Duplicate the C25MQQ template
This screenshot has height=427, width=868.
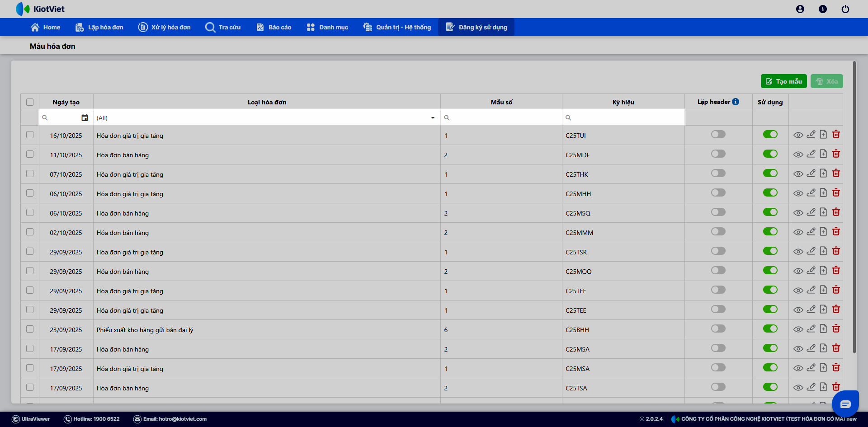823,270
